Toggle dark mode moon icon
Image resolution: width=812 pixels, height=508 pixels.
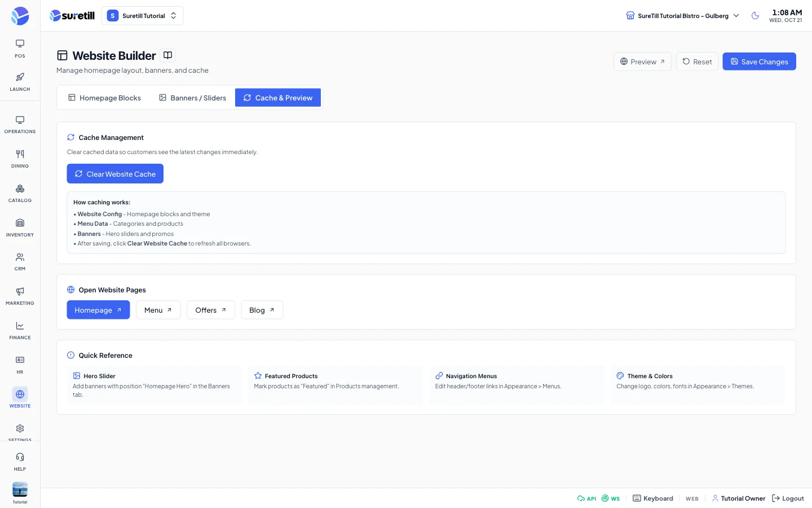click(x=755, y=16)
